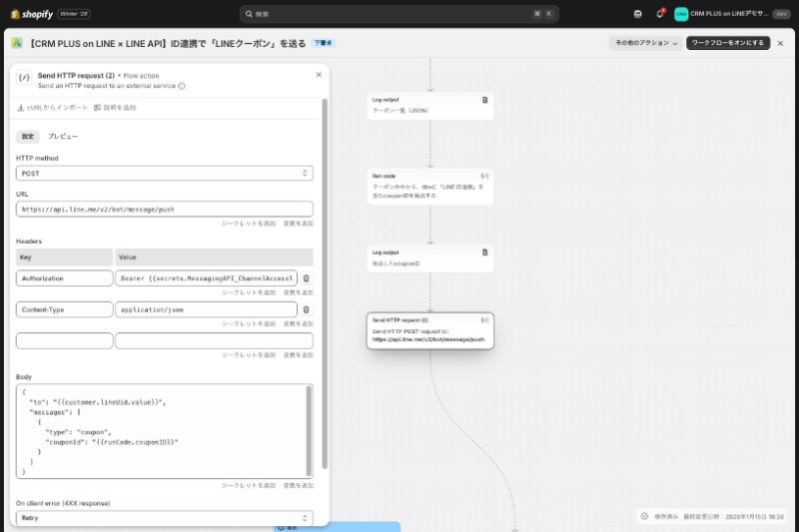The image size is (799, 532).
Task: Click the Key column header
Action: click(64, 258)
